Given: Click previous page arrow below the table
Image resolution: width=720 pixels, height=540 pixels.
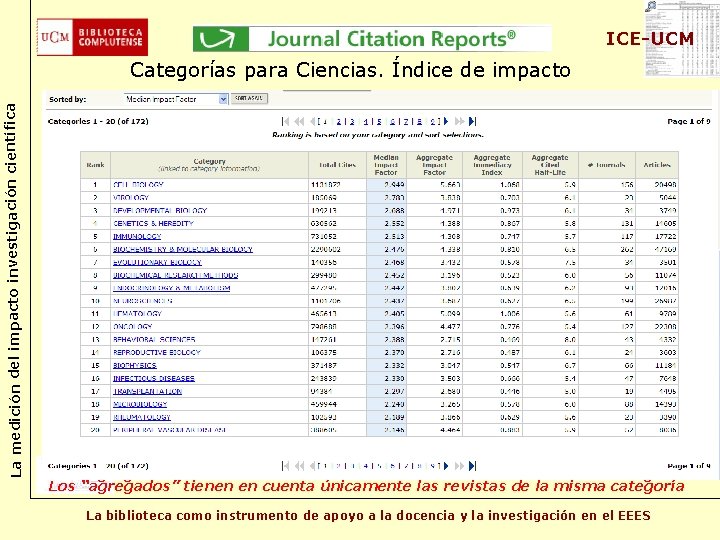Looking at the screenshot, I should (x=312, y=466).
